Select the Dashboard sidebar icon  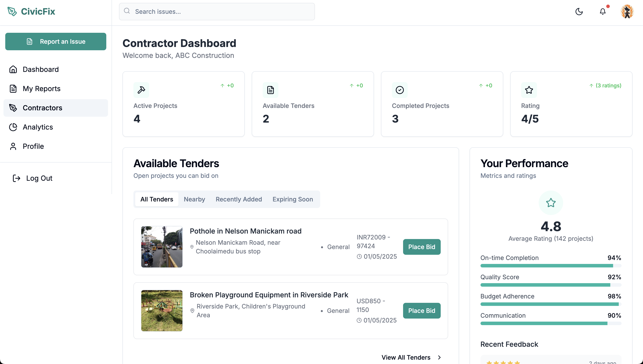pyautogui.click(x=13, y=69)
